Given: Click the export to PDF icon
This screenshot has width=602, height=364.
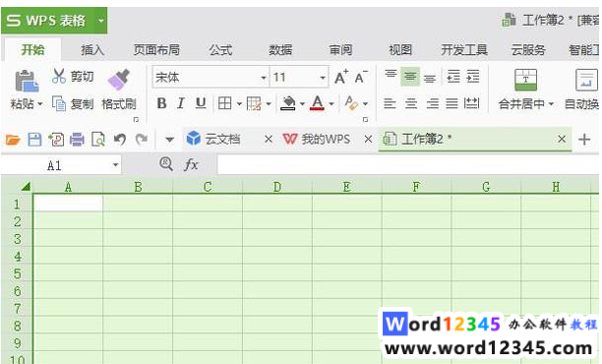Looking at the screenshot, I should [56, 140].
